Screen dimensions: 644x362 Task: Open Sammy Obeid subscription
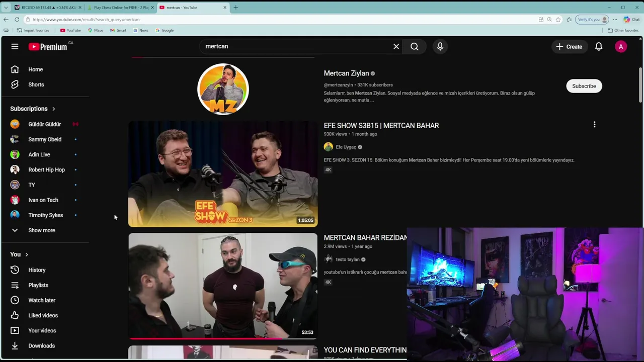(45, 139)
